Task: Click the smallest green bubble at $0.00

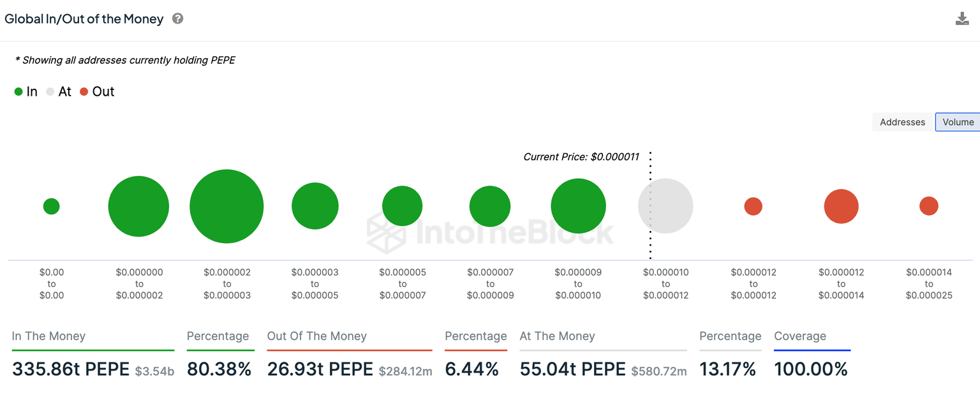Action: (52, 206)
